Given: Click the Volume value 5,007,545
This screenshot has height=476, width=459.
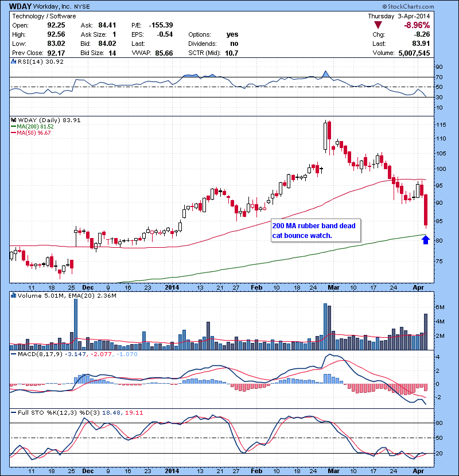Looking at the screenshot, I should click(x=414, y=53).
